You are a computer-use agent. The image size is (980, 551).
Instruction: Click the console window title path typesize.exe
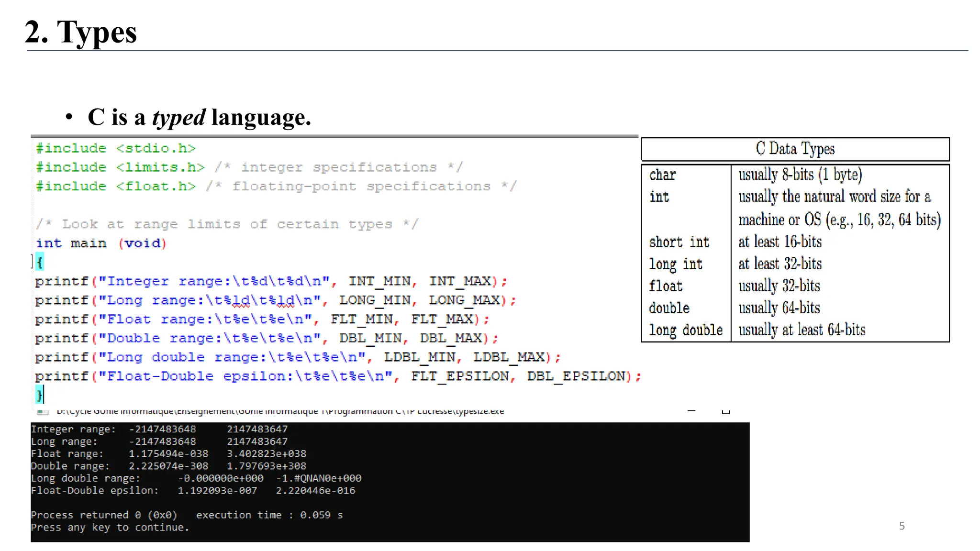[x=280, y=411]
